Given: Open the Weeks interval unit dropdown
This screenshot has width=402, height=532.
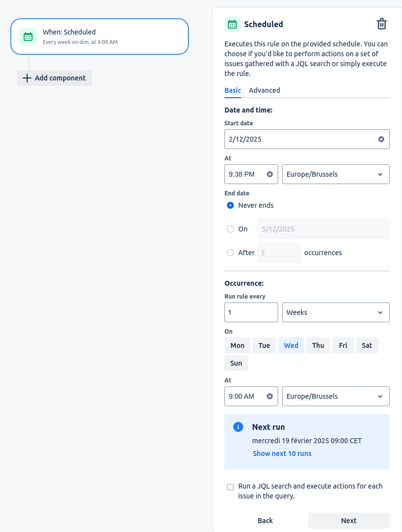Looking at the screenshot, I should 336,312.
